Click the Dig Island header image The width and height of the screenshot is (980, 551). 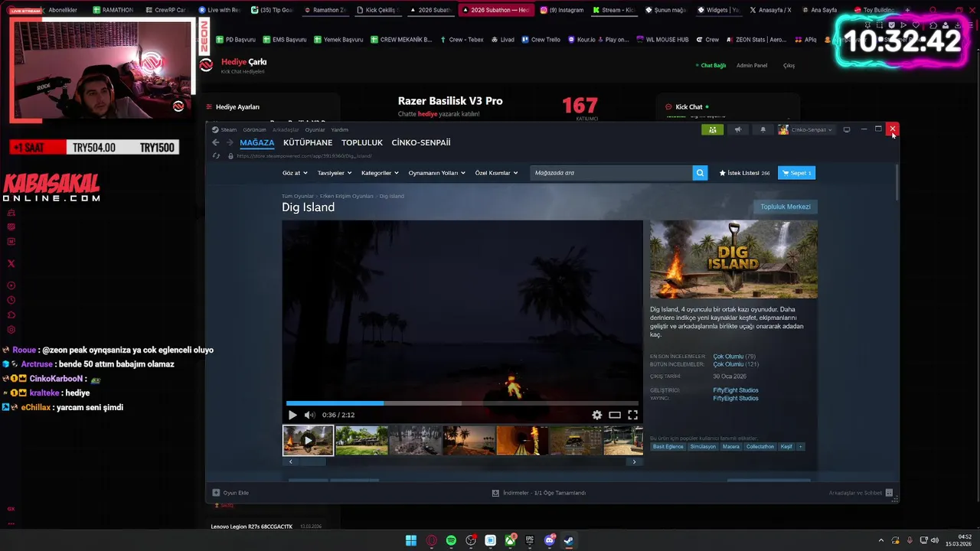click(x=733, y=259)
